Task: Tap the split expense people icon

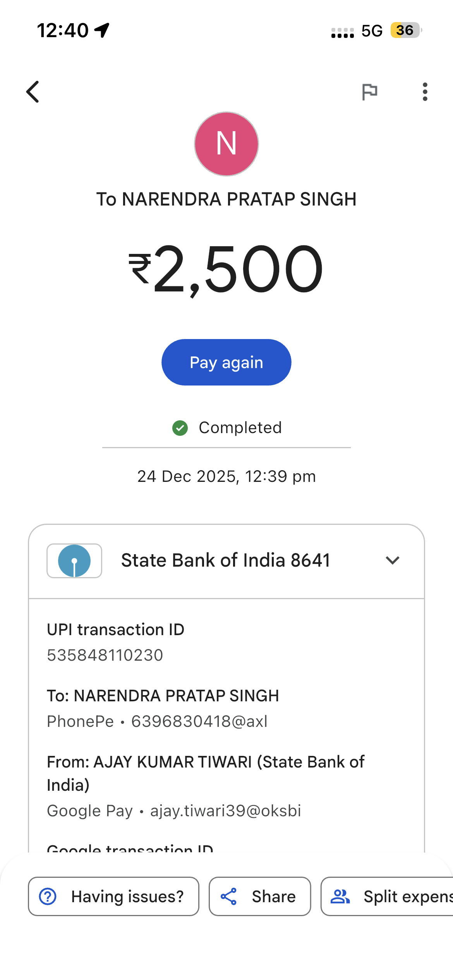Action: coord(340,897)
